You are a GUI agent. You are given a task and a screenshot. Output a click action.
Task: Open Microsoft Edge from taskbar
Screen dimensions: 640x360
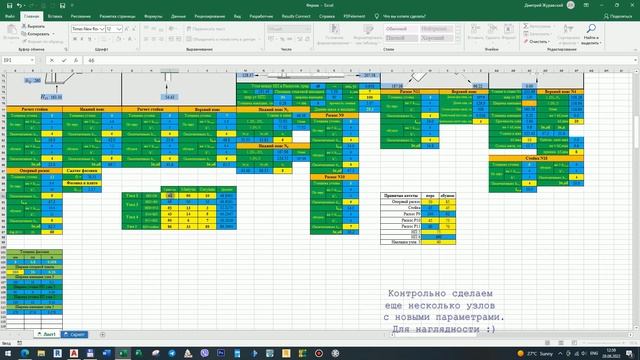tap(24, 353)
